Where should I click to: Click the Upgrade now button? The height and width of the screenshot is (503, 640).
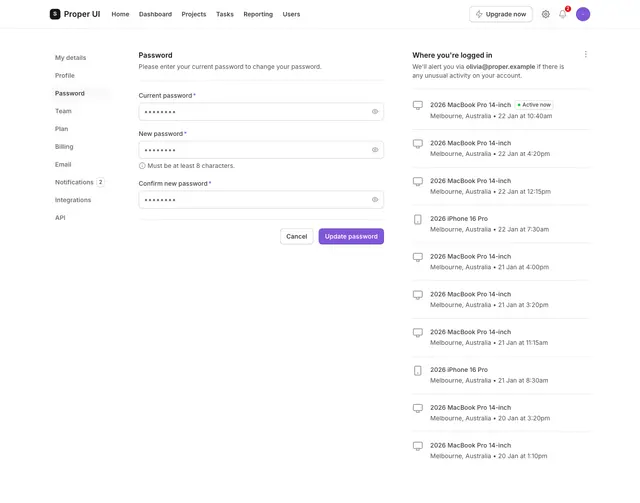pos(500,14)
